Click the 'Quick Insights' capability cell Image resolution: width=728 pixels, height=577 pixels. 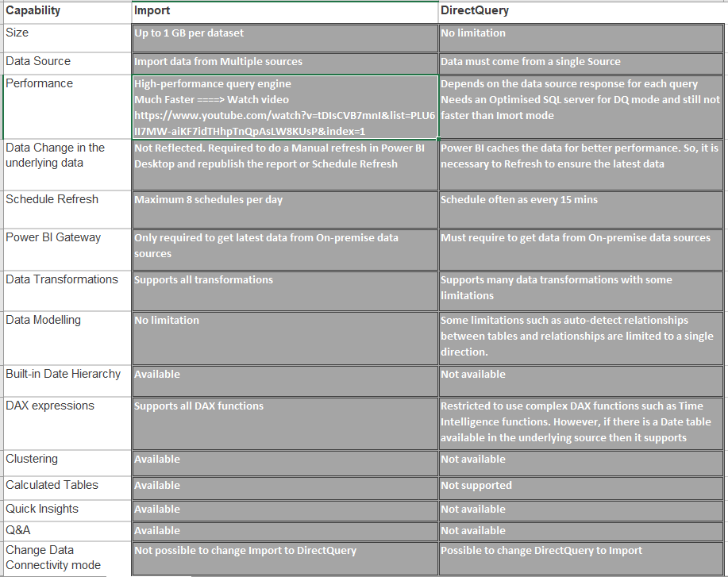tap(66, 510)
